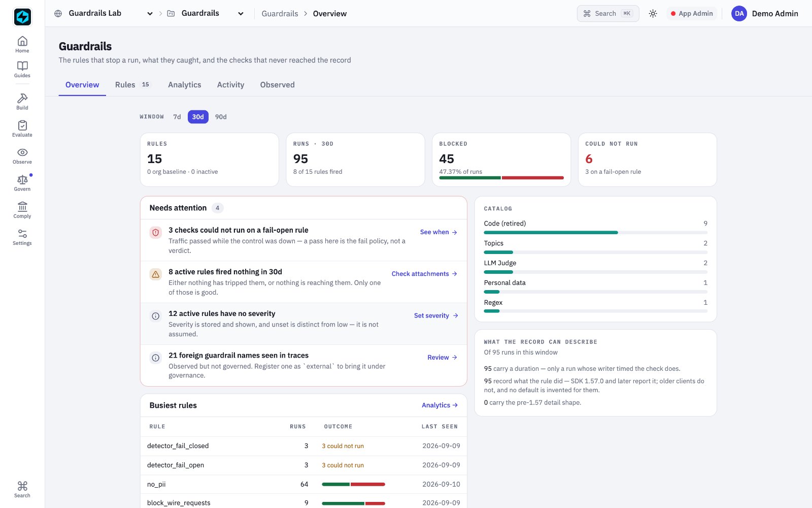Select the 7d window option

click(177, 117)
